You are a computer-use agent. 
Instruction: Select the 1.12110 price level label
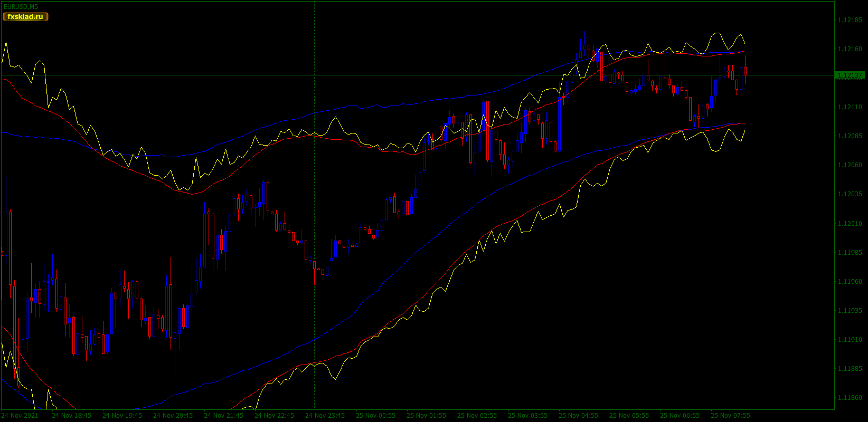click(850, 107)
